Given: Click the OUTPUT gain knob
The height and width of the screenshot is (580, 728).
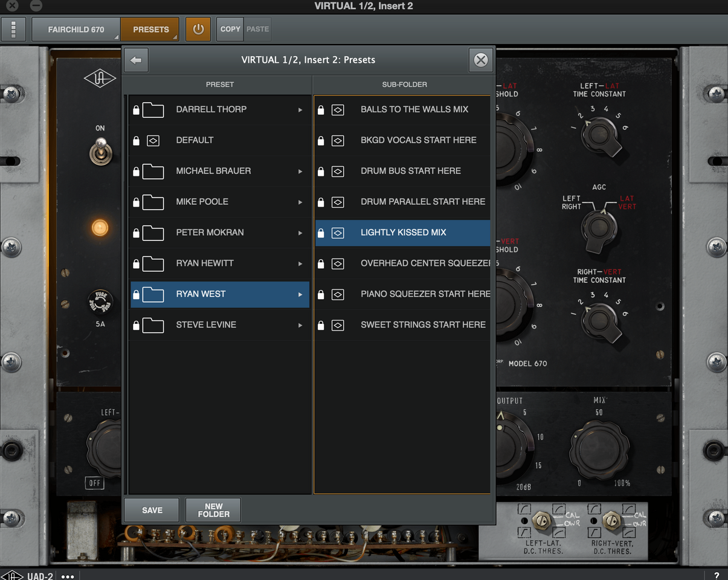Looking at the screenshot, I should 514,449.
